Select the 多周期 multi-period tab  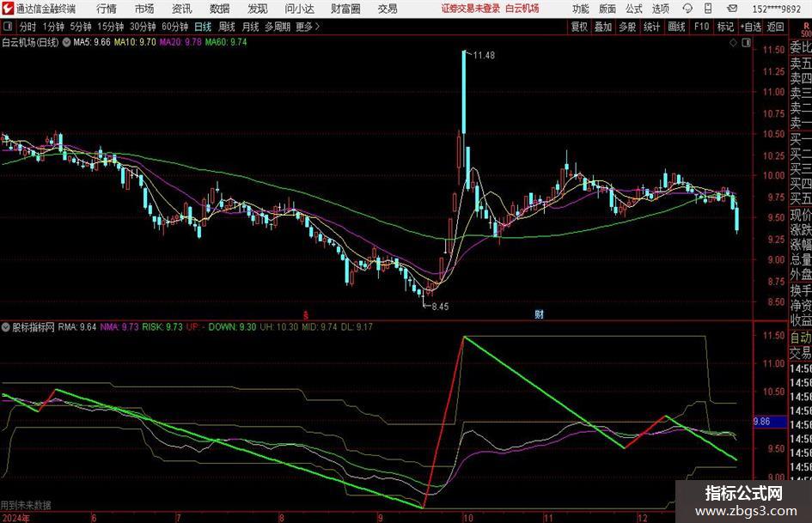pyautogui.click(x=278, y=27)
